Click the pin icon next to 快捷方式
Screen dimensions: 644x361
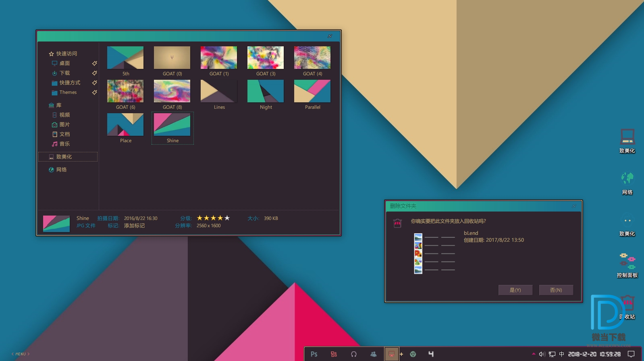(94, 83)
